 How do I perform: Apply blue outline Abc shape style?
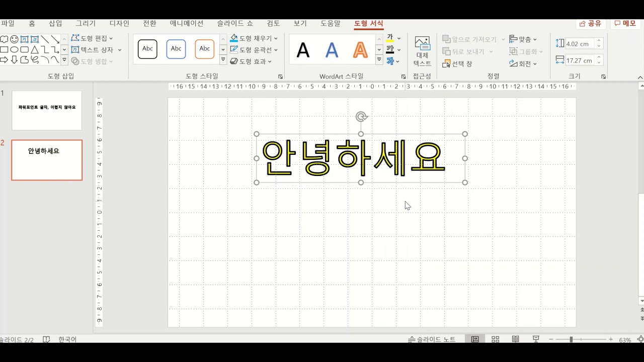176,49
